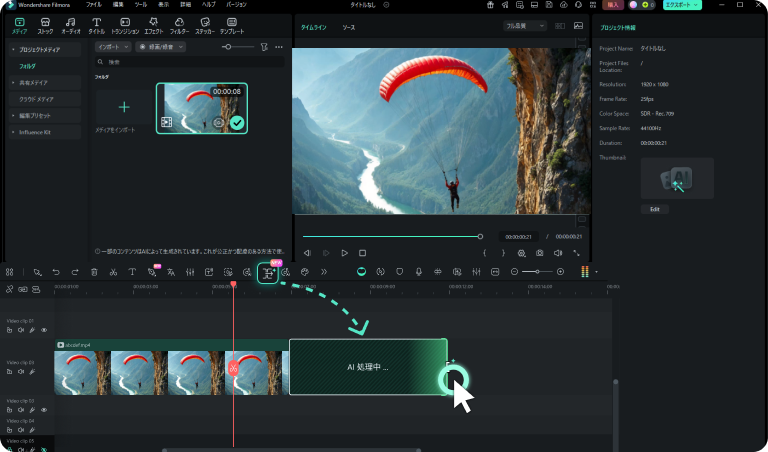The height and width of the screenshot is (452, 768).
Task: Expand プロジェクトメディア tree section
Action: click(13, 49)
